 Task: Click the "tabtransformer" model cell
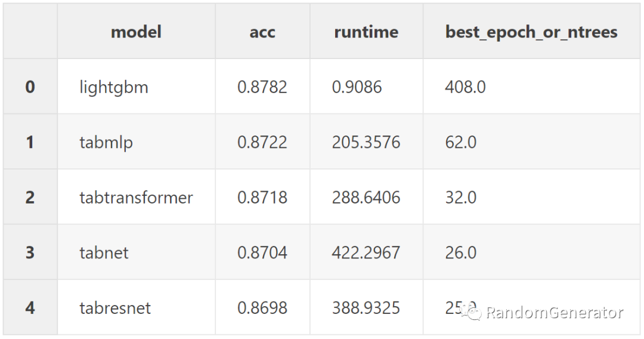pos(136,198)
